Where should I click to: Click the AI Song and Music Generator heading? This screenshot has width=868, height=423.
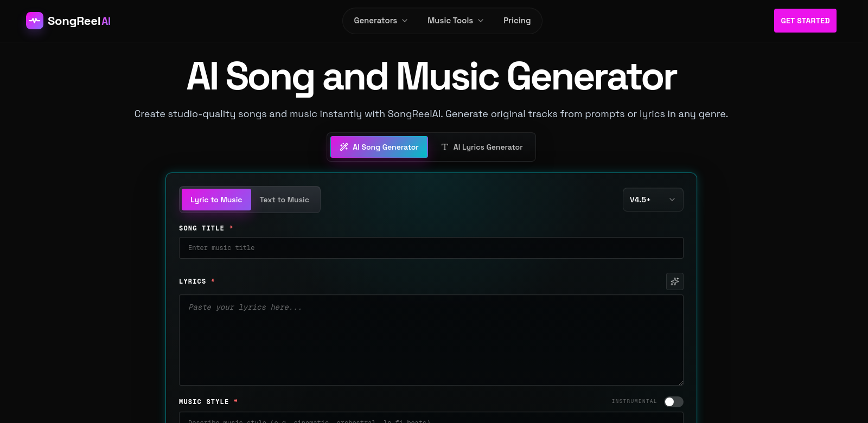pos(432,76)
